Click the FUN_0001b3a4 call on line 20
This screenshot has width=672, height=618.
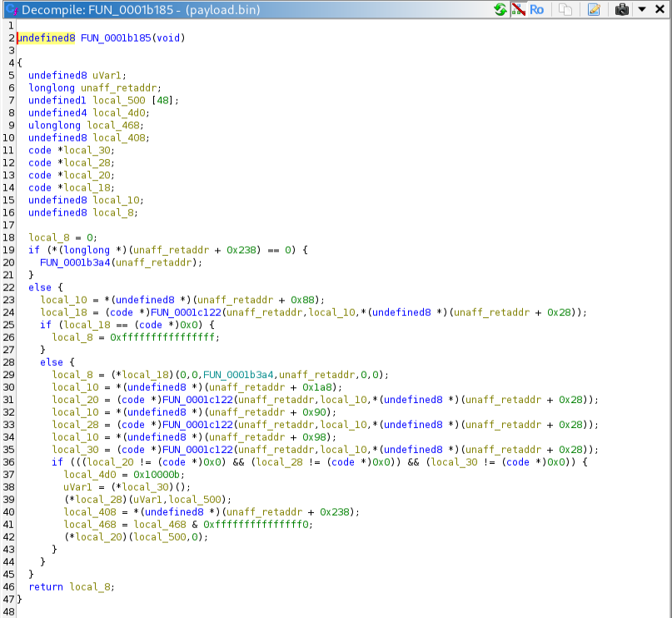coord(75,262)
